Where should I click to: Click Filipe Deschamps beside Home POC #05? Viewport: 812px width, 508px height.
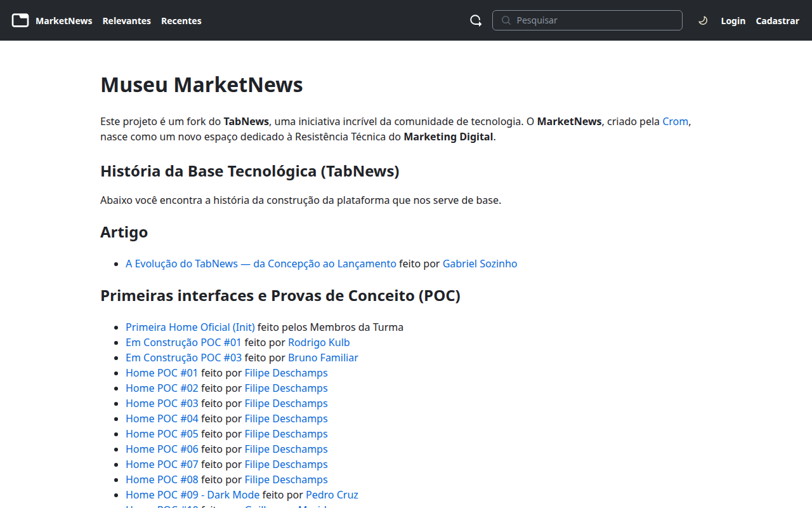(x=286, y=434)
